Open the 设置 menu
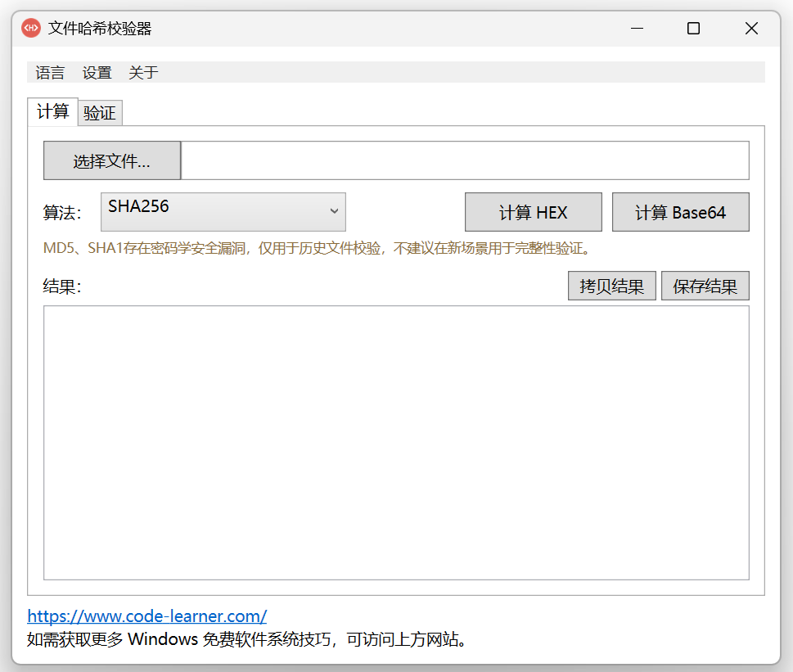Screen dimensions: 793x672 pyautogui.click(x=97, y=73)
